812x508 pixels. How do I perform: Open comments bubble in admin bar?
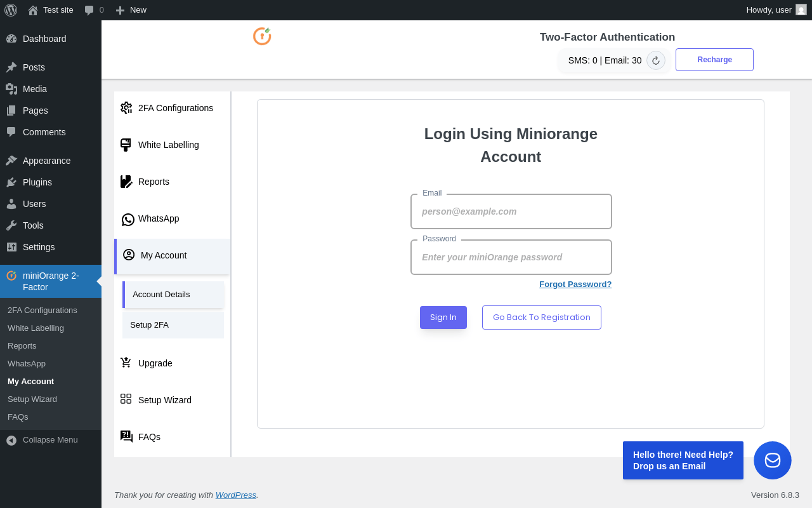coord(89,10)
